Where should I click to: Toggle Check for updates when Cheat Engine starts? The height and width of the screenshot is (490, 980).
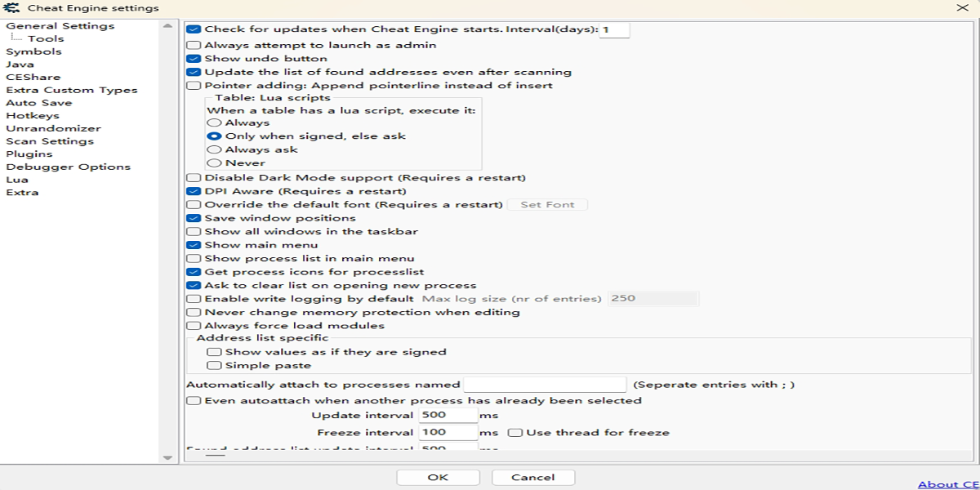[x=194, y=29]
